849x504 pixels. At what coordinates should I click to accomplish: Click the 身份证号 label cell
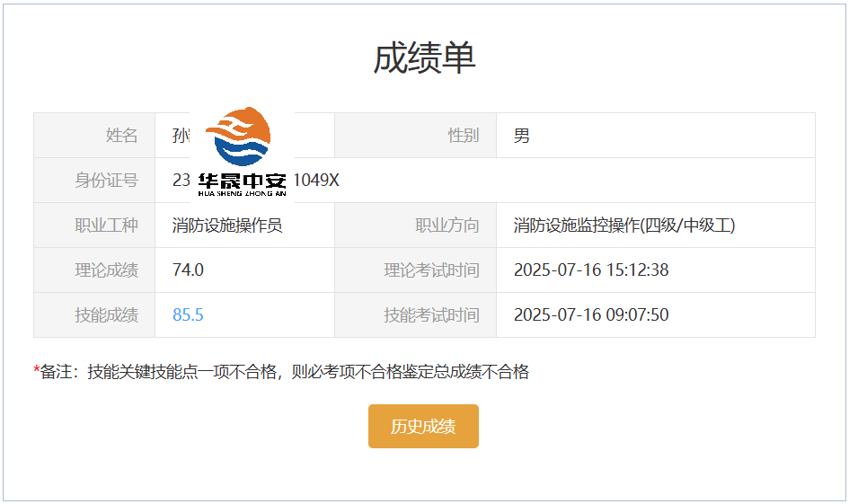point(94,181)
